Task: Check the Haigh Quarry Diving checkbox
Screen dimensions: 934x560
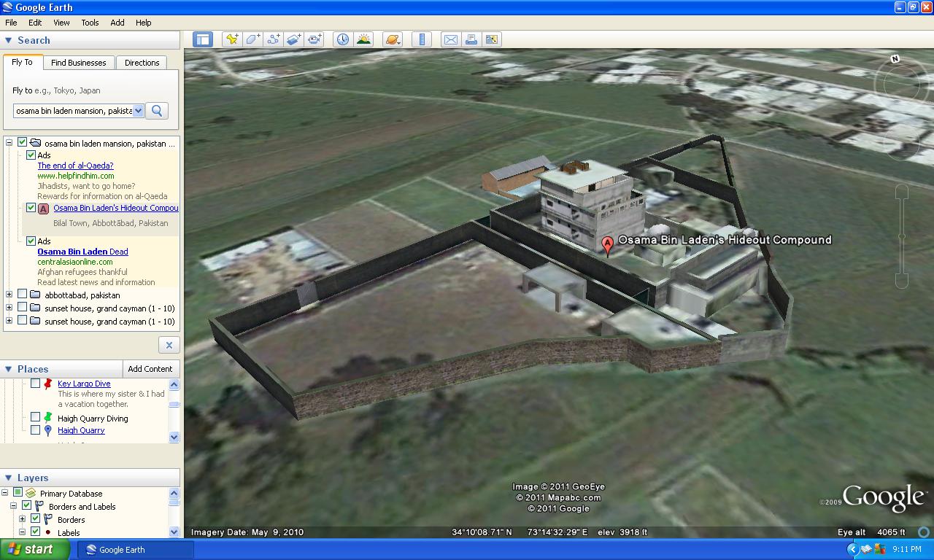Action: pyautogui.click(x=35, y=418)
